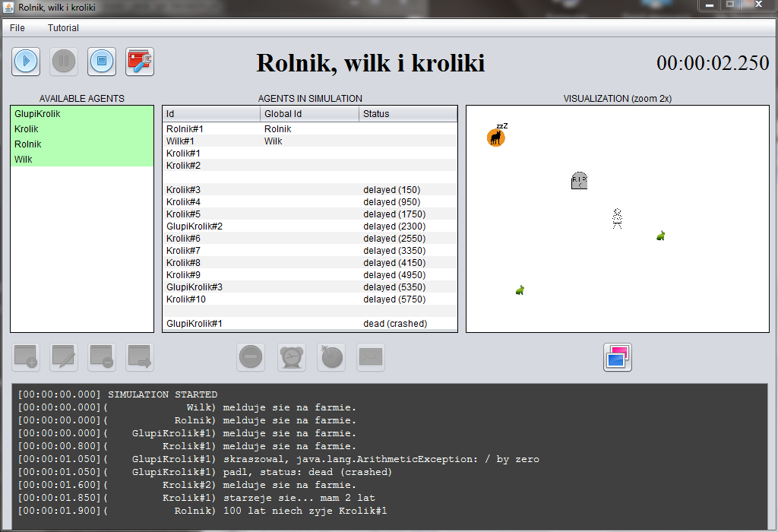Click the remove agent window-minus icon
This screenshot has height=532, width=778.
point(102,357)
